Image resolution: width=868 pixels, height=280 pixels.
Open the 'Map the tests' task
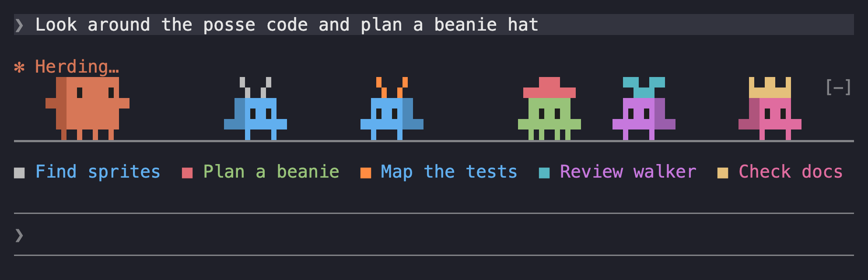pos(449,171)
